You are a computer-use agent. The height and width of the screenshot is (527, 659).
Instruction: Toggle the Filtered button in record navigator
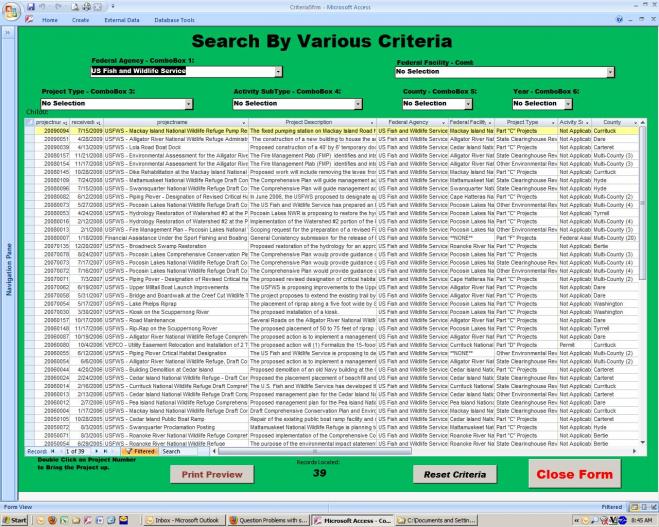(x=140, y=451)
